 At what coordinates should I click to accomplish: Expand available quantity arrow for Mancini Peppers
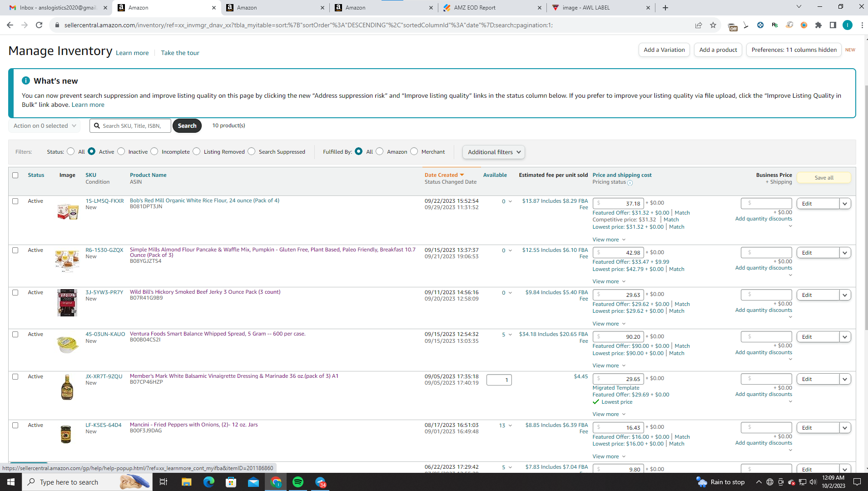[x=510, y=426]
